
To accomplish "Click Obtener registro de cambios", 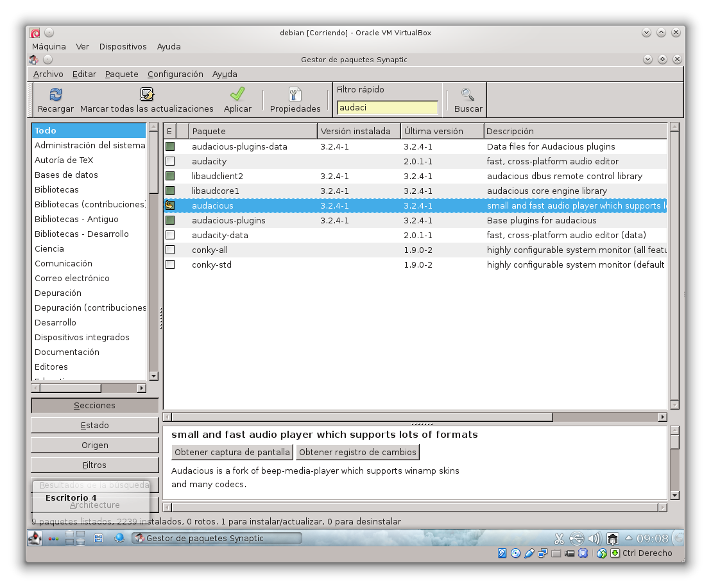I will 358,452.
